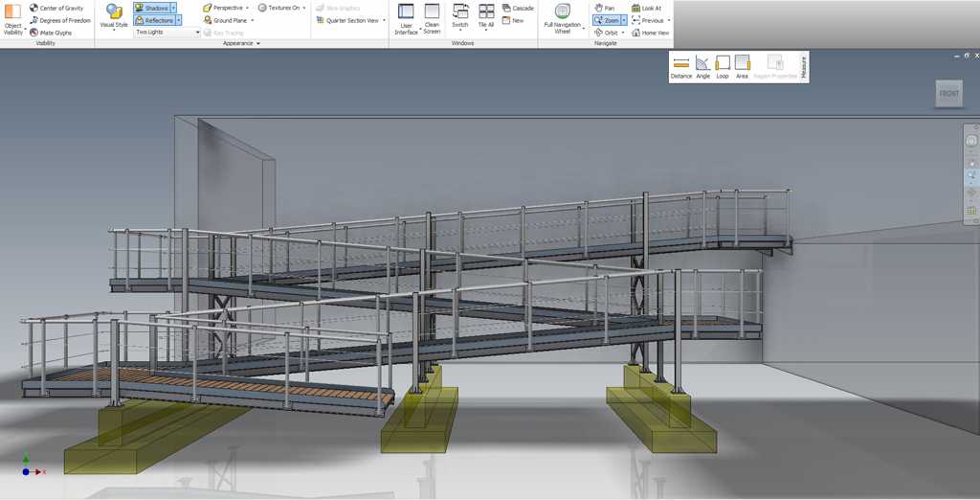Viewport: 980px width, 500px height.
Task: Toggle Textures On setting
Action: [x=278, y=8]
